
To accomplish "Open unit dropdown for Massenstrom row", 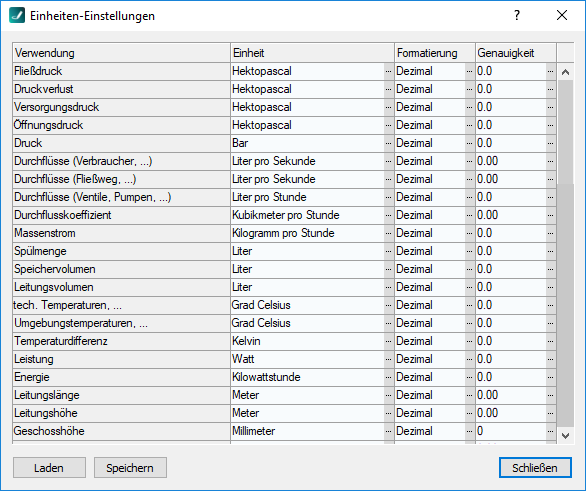I will 389,233.
